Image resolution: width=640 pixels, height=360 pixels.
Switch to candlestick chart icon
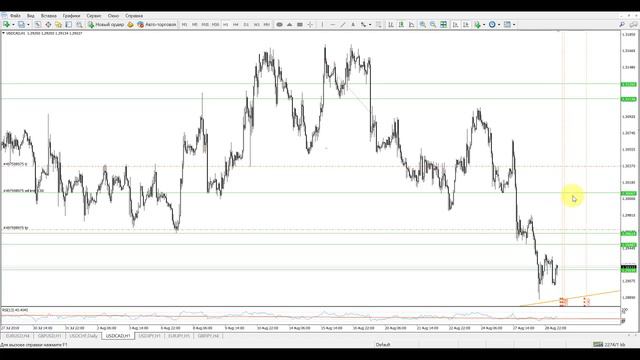[x=401, y=24]
